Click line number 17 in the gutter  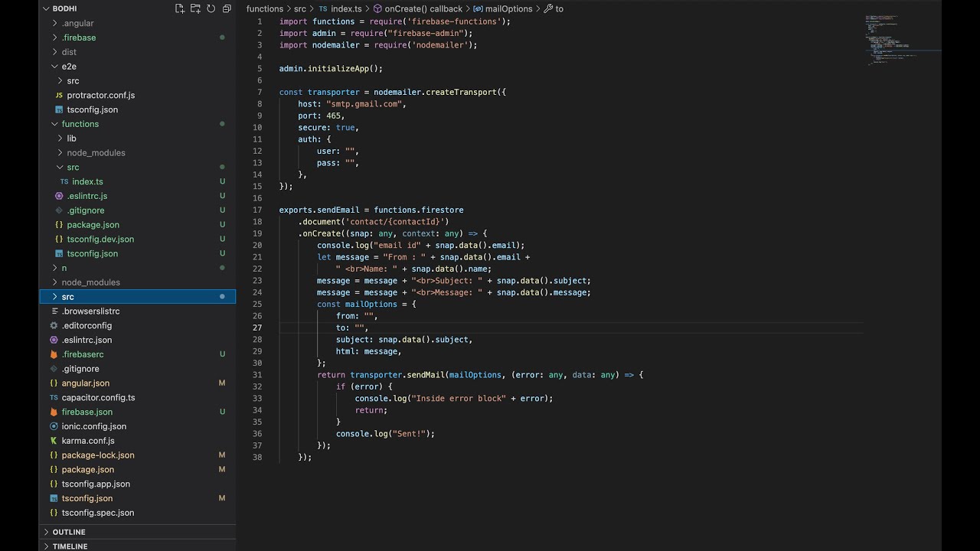coord(257,210)
